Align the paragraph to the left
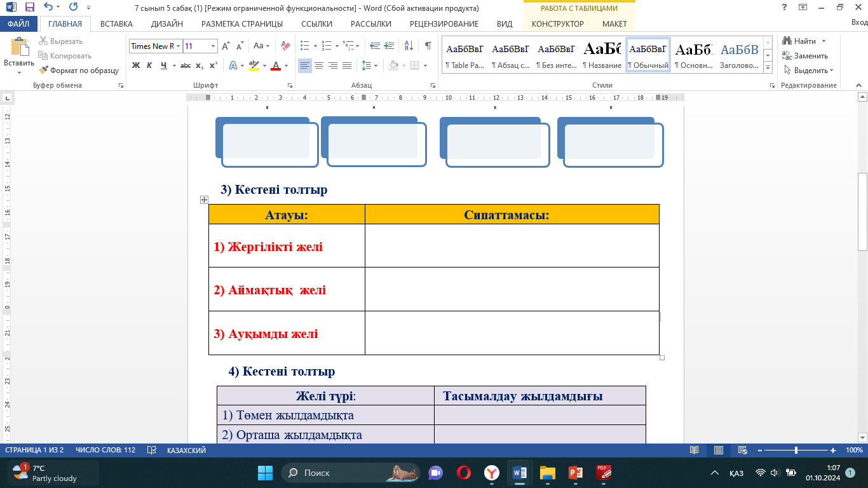This screenshot has width=868, height=488. click(x=305, y=65)
